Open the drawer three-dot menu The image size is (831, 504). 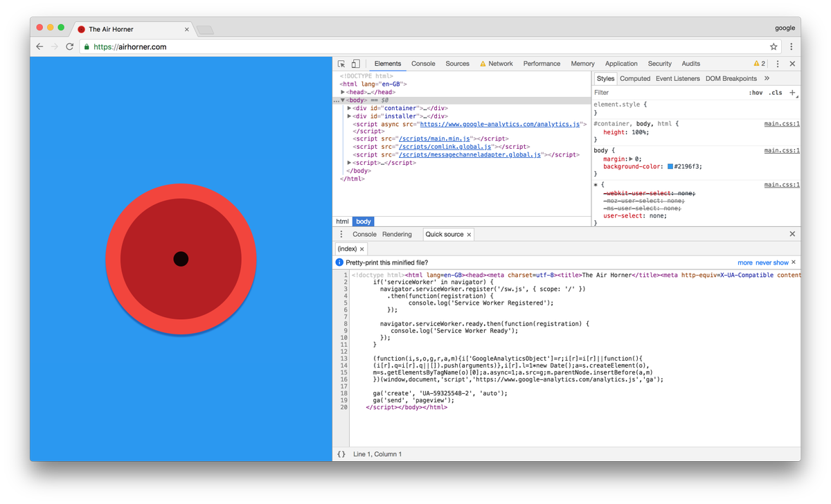click(x=341, y=234)
